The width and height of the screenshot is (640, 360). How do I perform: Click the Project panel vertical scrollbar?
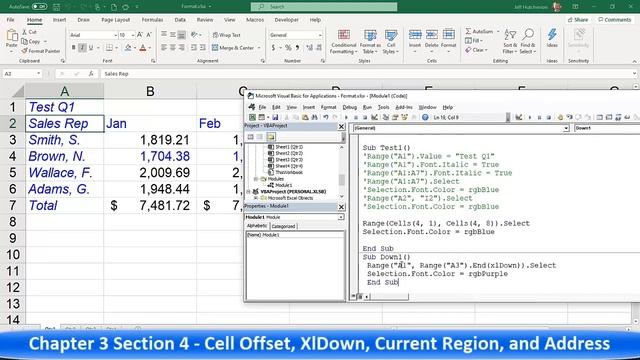tap(342, 171)
